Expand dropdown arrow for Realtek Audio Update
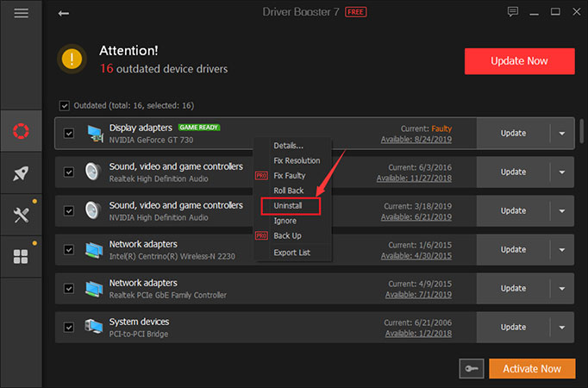Screen dimensions: 588x388 pyautogui.click(x=562, y=172)
